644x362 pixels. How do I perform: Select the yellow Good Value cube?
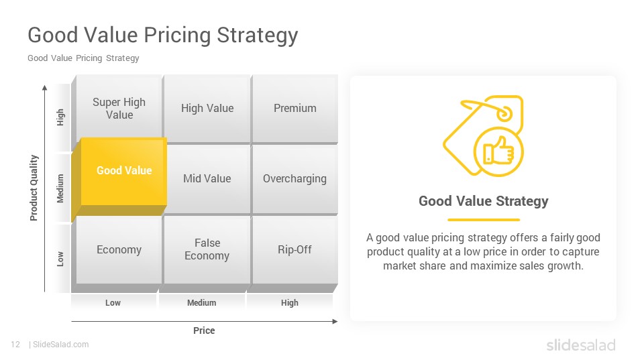pos(119,180)
